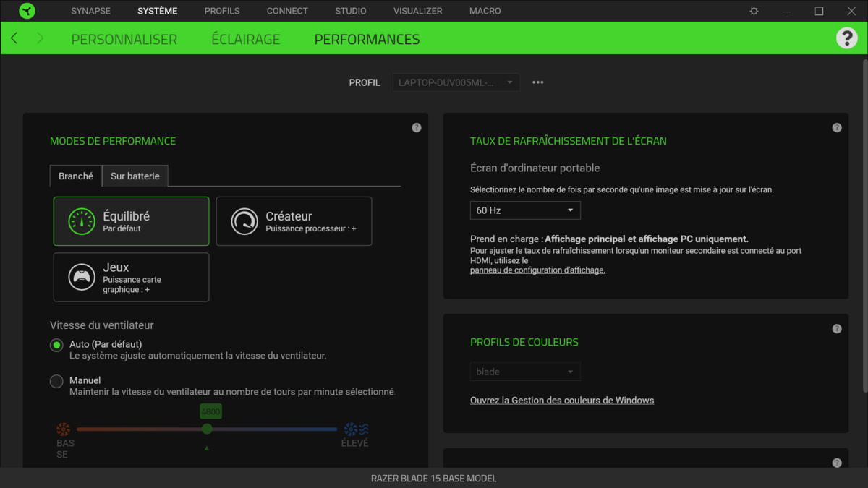
Task: Open the Système menu
Action: pos(157,11)
